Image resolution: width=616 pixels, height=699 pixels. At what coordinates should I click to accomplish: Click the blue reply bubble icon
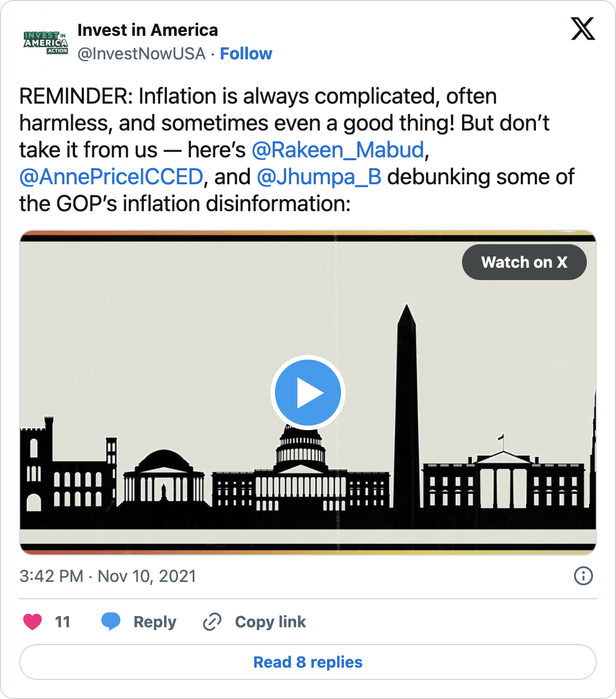point(111,621)
